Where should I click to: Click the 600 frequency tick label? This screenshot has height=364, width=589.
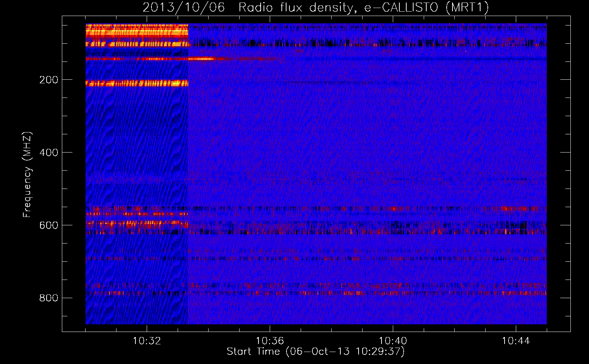pyautogui.click(x=49, y=225)
